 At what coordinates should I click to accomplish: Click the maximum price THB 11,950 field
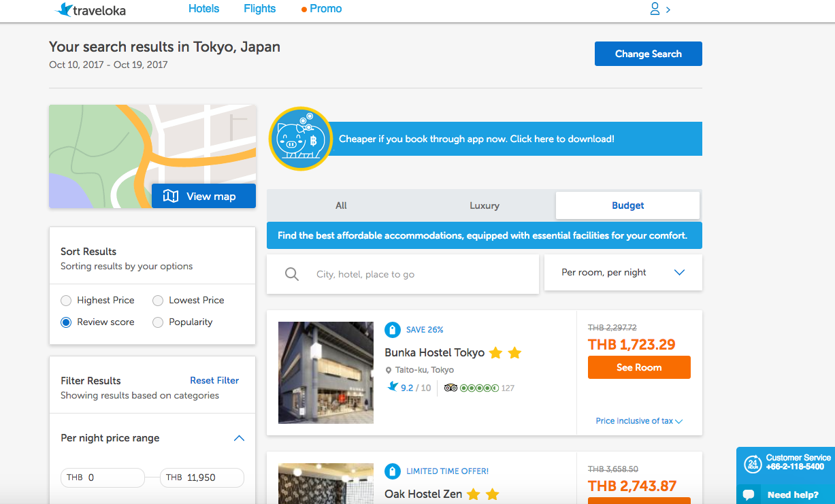[x=202, y=477]
